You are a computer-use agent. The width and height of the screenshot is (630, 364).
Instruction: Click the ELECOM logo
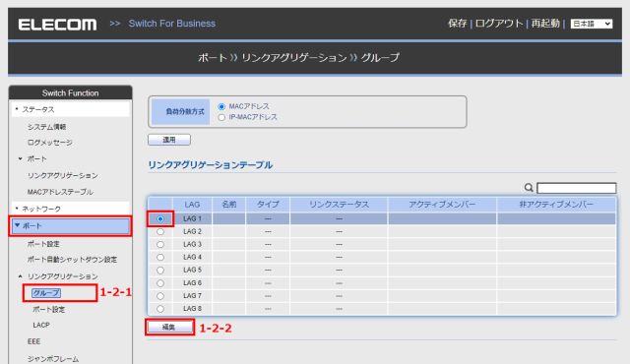pyautogui.click(x=57, y=24)
